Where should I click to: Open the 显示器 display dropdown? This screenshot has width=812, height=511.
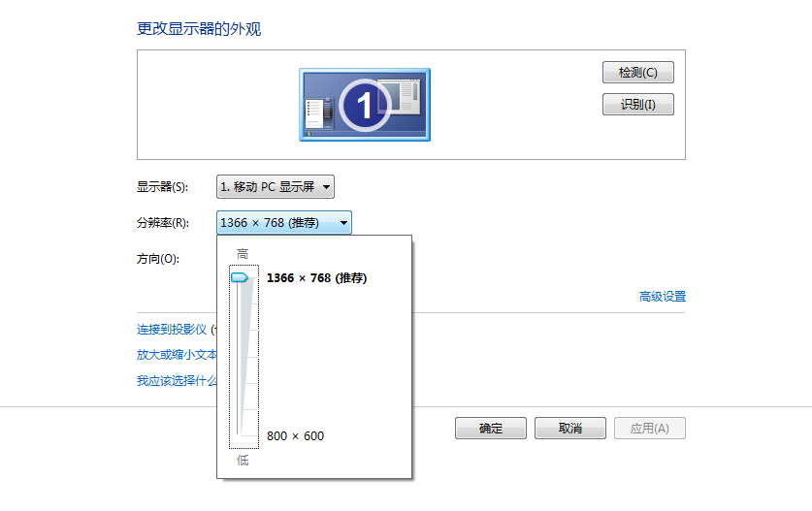pyautogui.click(x=276, y=187)
